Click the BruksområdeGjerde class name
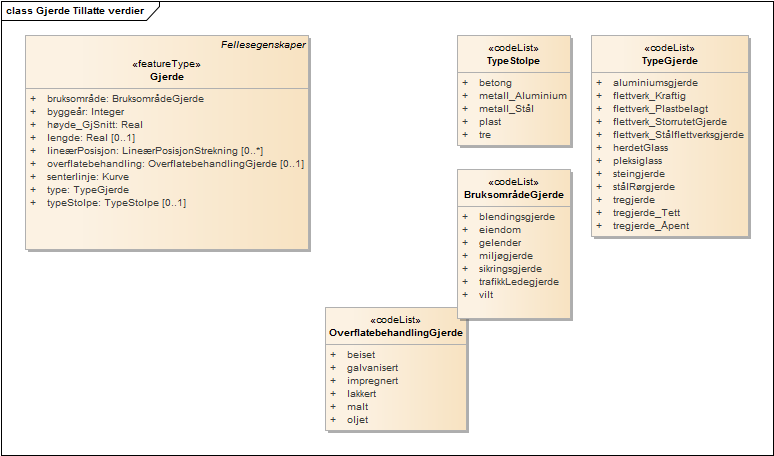This screenshot has height=456, width=774. [x=513, y=194]
